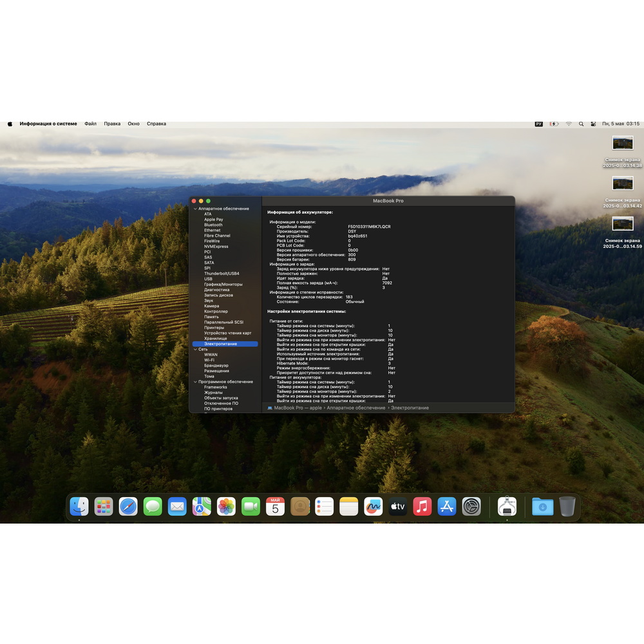Open App Store from Dock
Image resolution: width=644 pixels, height=644 pixels.
pos(447,506)
